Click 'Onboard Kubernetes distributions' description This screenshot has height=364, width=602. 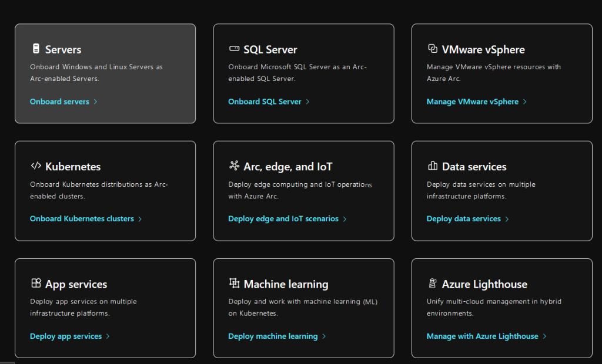coord(99,190)
